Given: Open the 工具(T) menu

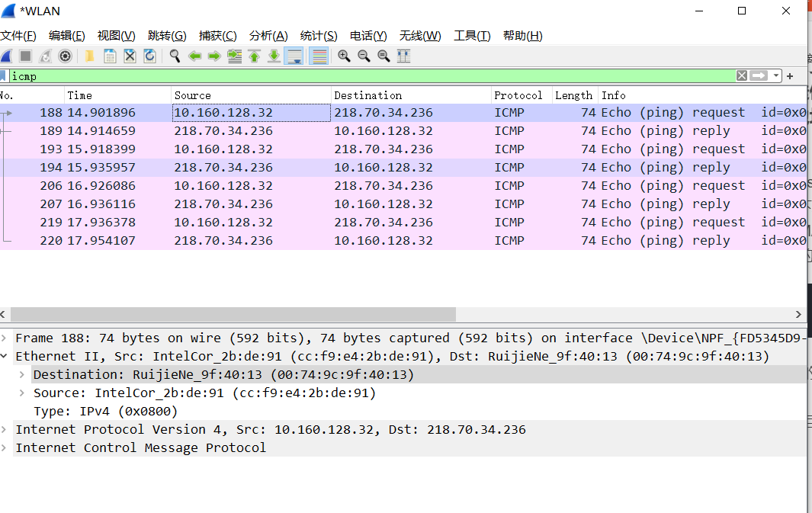Looking at the screenshot, I should coord(472,36).
